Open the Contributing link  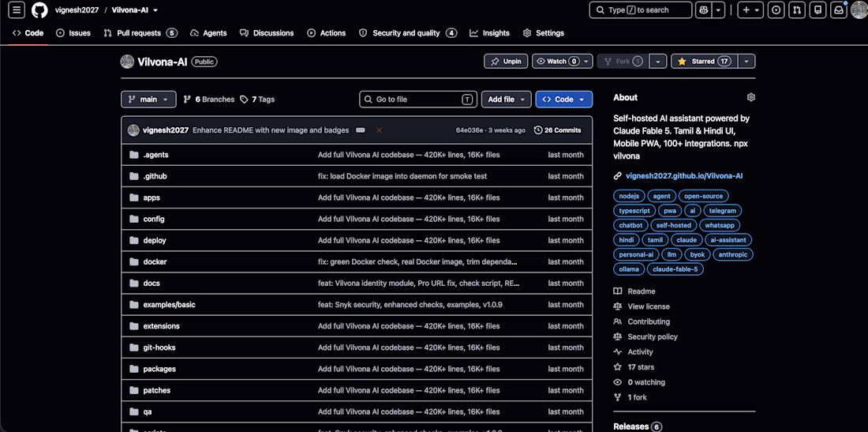pyautogui.click(x=648, y=321)
